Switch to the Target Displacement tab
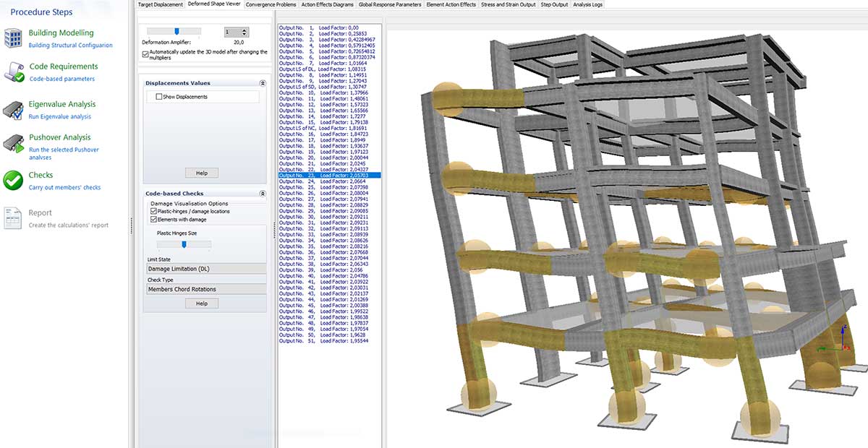The image size is (868, 448). (x=161, y=4)
